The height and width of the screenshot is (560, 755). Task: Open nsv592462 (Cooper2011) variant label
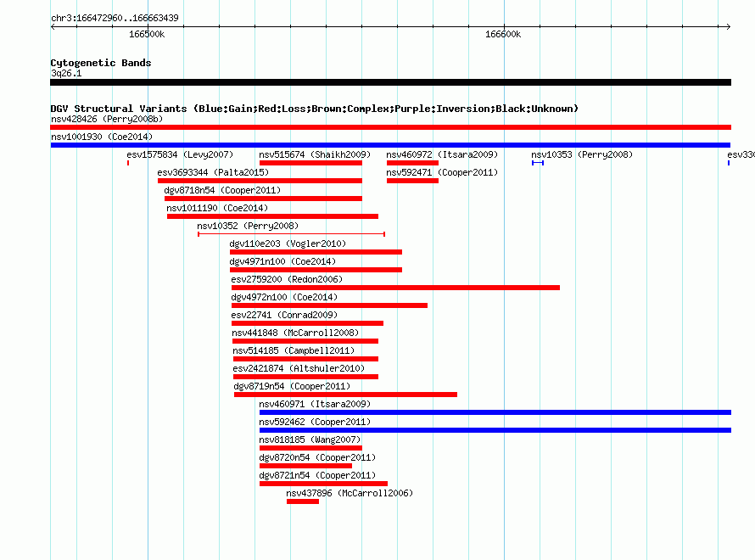(315, 422)
